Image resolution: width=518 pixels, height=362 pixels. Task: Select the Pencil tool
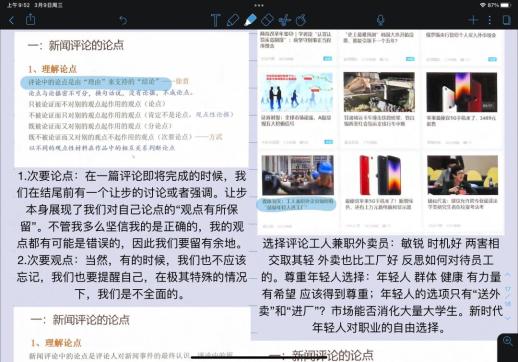click(233, 20)
